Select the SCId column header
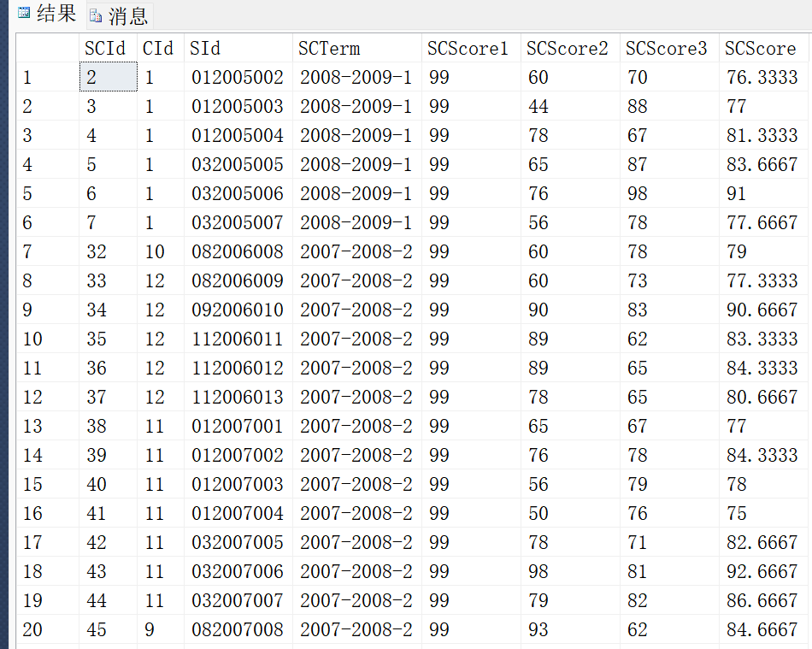This screenshot has height=649, width=812. 105,49
